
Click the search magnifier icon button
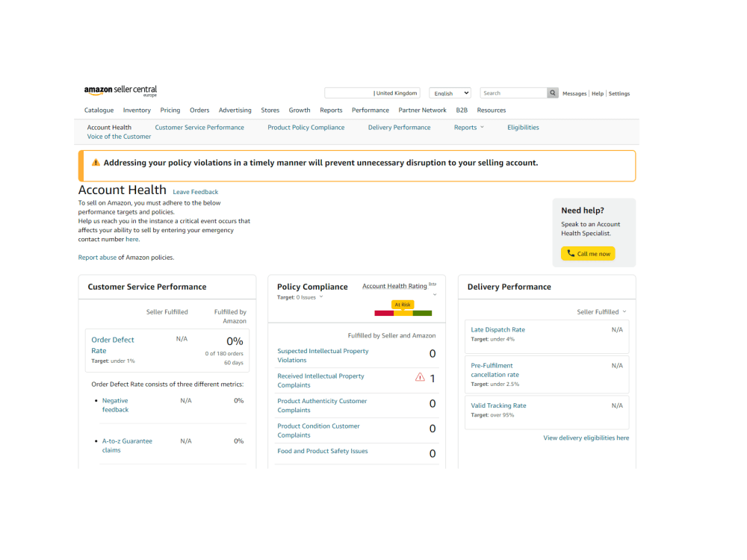[x=552, y=93]
